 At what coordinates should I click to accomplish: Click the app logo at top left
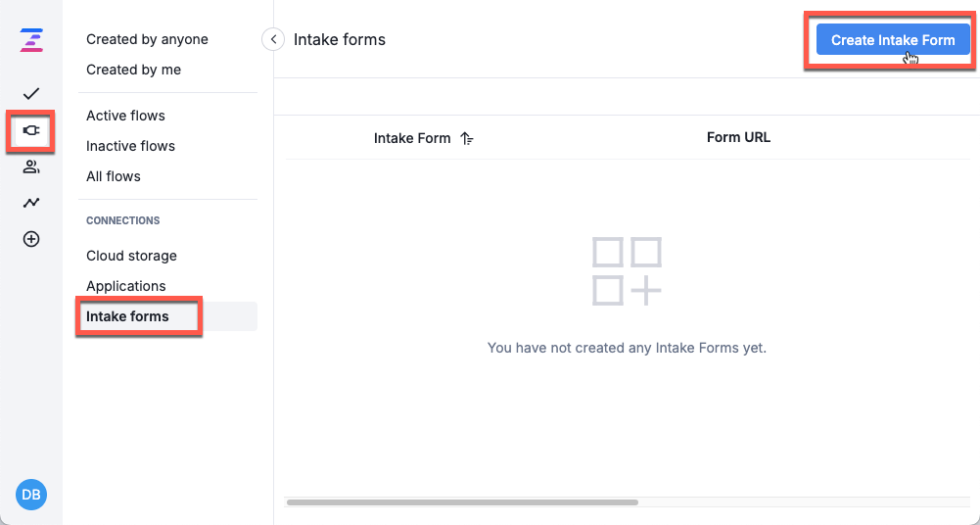click(31, 40)
